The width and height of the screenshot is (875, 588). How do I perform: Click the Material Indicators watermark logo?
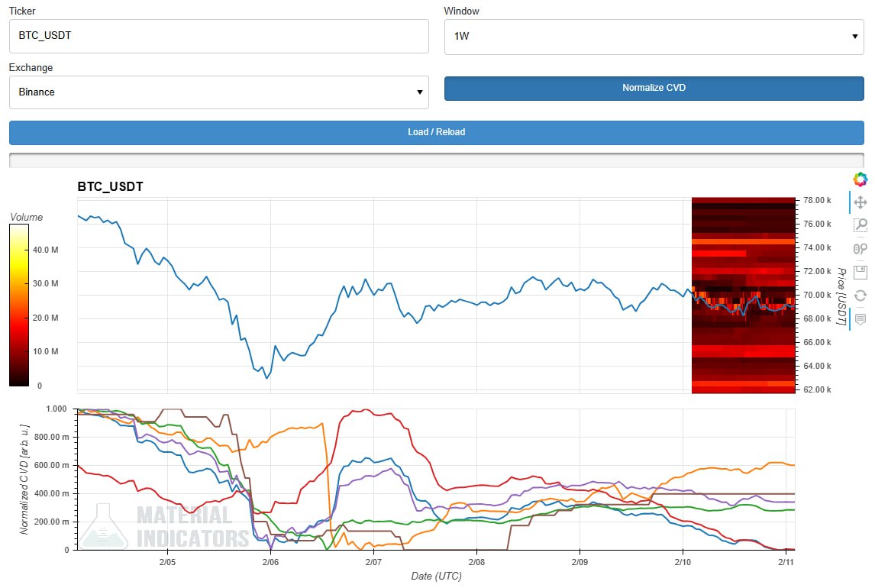164,526
